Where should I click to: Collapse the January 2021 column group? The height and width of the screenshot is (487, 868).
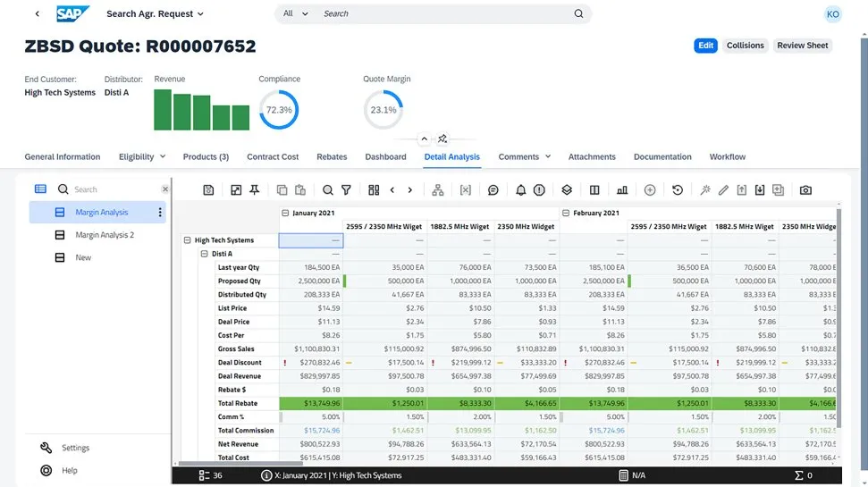click(x=285, y=214)
